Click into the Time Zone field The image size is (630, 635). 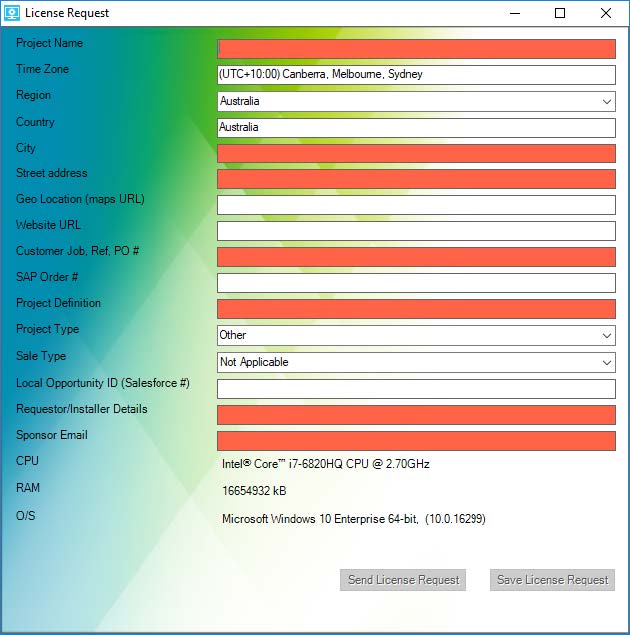(416, 75)
